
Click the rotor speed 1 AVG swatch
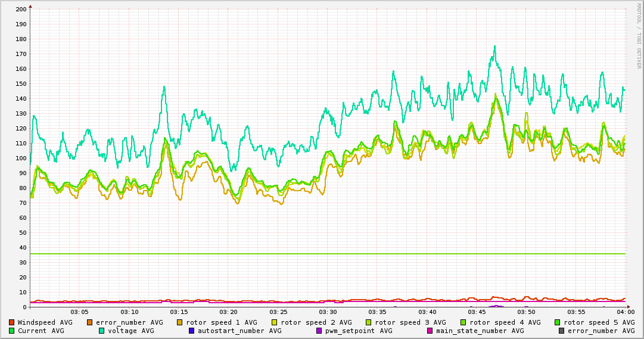180,322
